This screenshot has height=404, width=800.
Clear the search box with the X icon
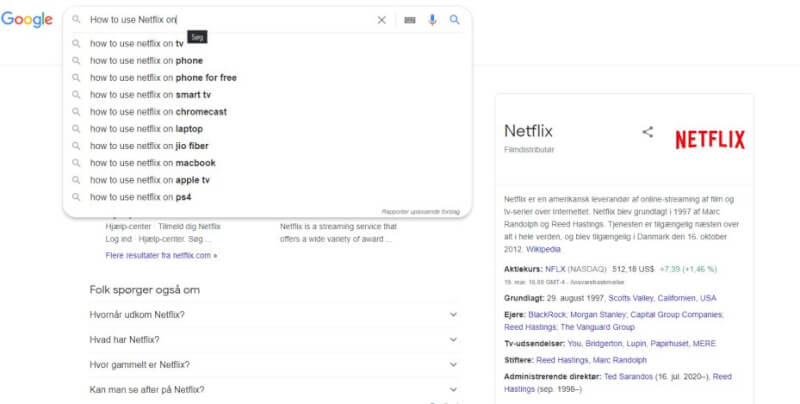(382, 20)
